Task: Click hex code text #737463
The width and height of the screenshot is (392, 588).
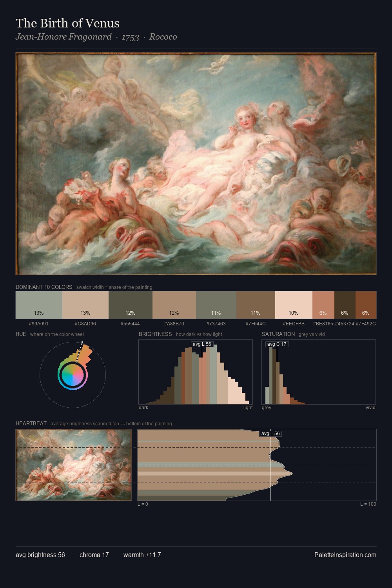Action: pyautogui.click(x=216, y=324)
